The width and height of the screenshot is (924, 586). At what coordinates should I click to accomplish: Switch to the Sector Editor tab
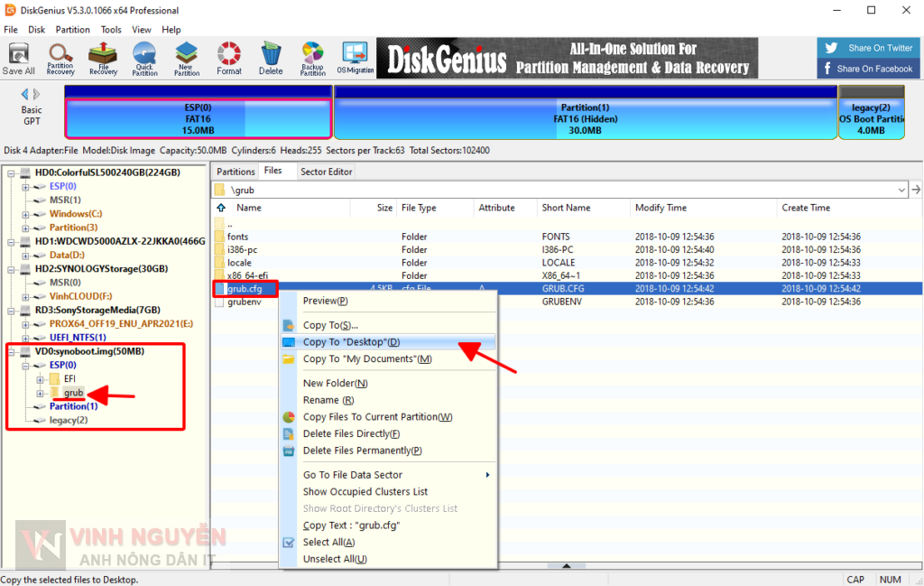pyautogui.click(x=326, y=172)
